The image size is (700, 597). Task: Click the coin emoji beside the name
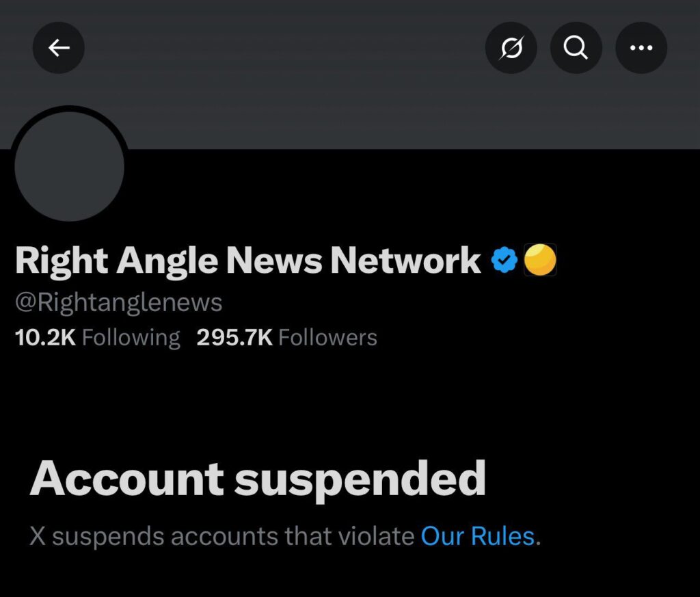[x=541, y=259]
